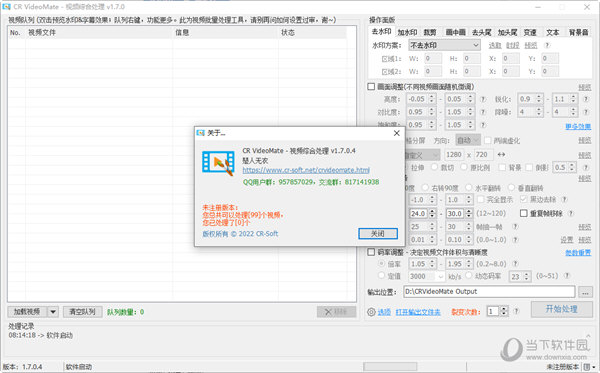The image size is (600, 373).
Task: Tick the 倒影 checkbox
Action: pyautogui.click(x=529, y=168)
